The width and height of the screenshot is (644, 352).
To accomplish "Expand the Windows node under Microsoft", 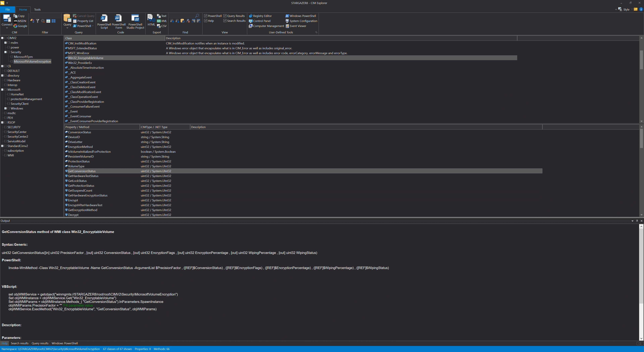I will click(x=5, y=108).
